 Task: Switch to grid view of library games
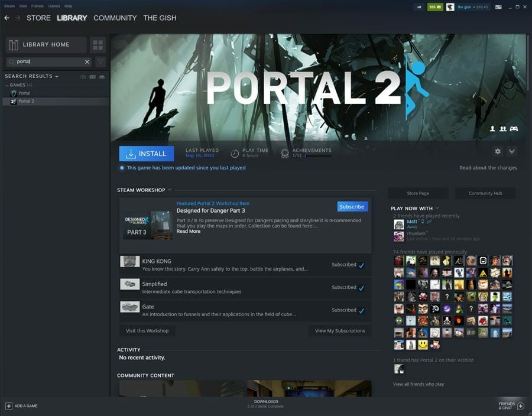click(98, 44)
